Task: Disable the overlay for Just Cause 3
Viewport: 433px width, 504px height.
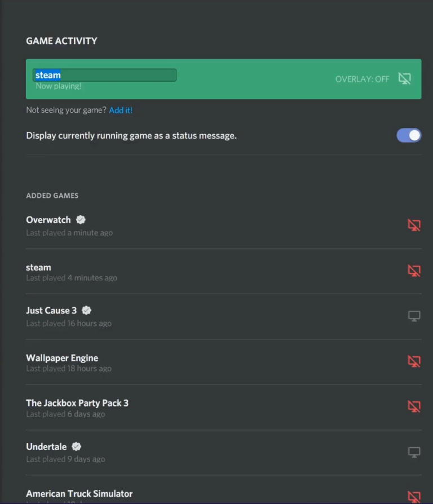Action: pos(414,316)
